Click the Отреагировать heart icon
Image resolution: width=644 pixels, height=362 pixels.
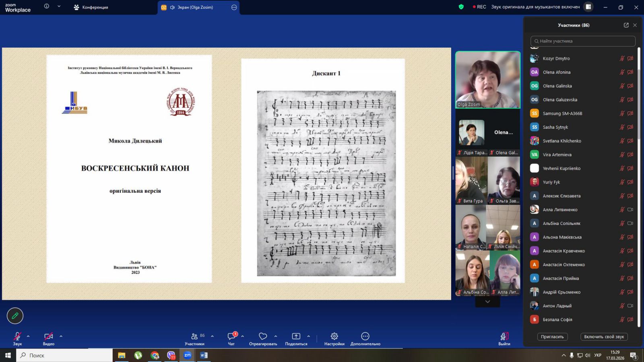pos(263,336)
